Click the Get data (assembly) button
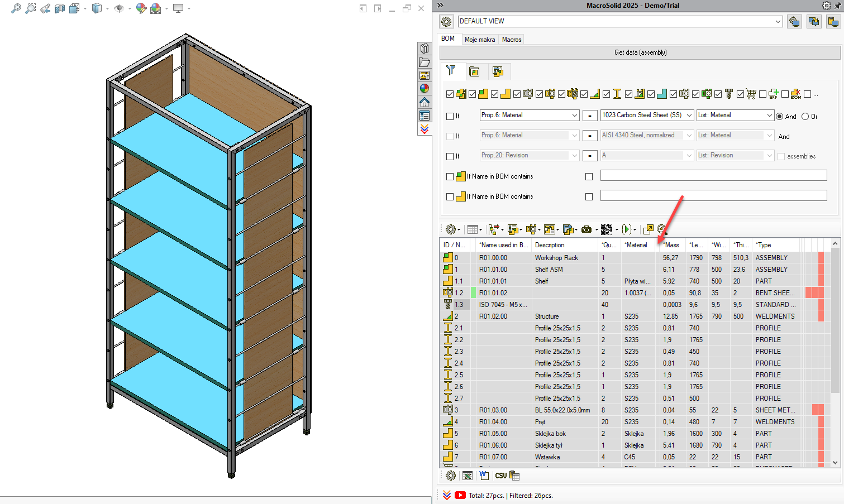This screenshot has width=844, height=504. (x=640, y=52)
